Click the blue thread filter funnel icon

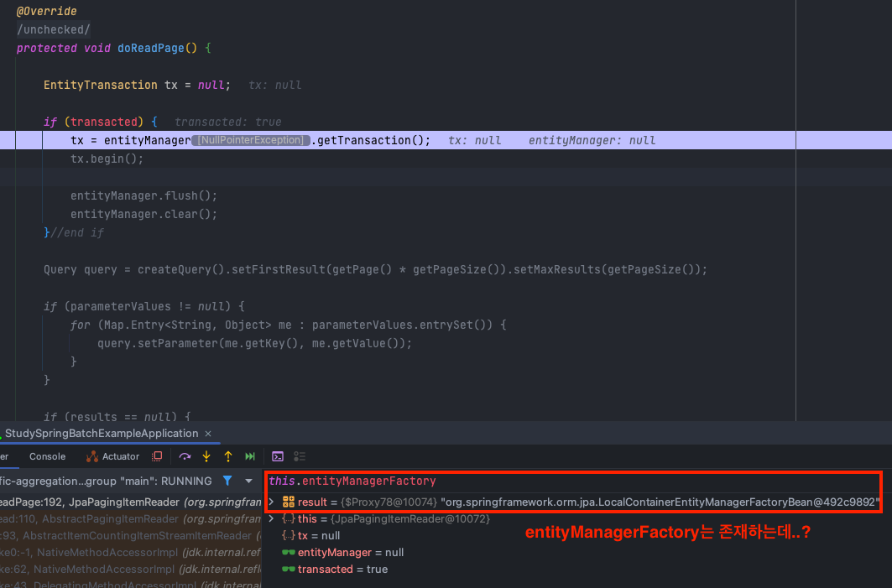point(227,481)
